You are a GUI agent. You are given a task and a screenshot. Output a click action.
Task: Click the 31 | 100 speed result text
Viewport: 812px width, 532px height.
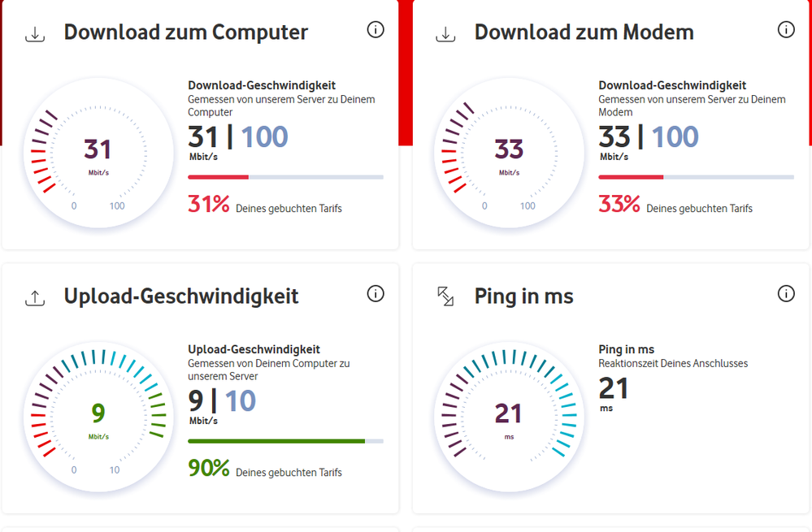pyautogui.click(x=237, y=136)
